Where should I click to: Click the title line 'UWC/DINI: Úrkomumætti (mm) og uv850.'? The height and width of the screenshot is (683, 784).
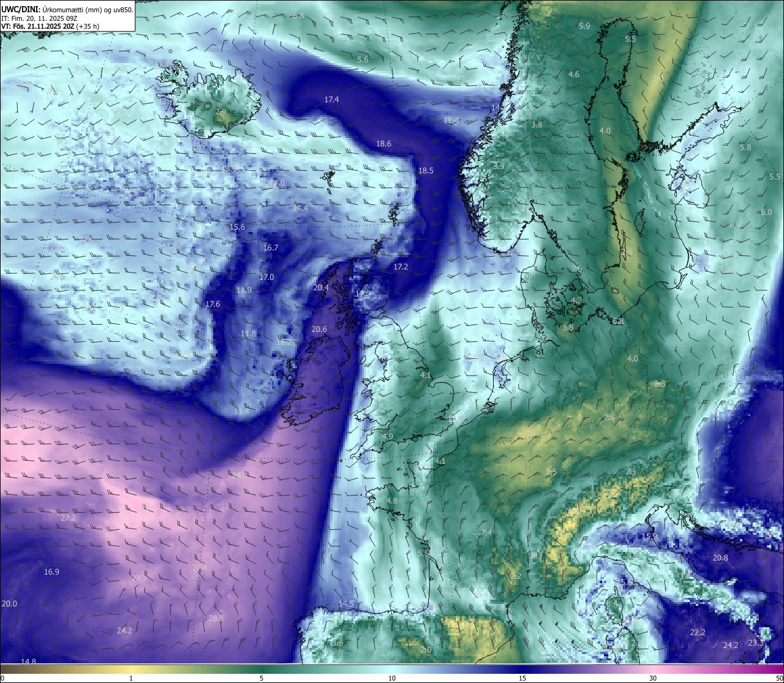(67, 9)
